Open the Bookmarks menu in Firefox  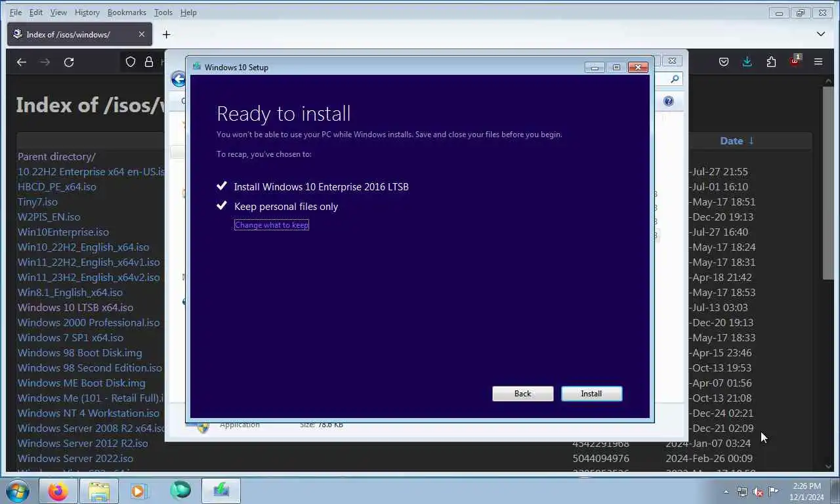coord(127,12)
